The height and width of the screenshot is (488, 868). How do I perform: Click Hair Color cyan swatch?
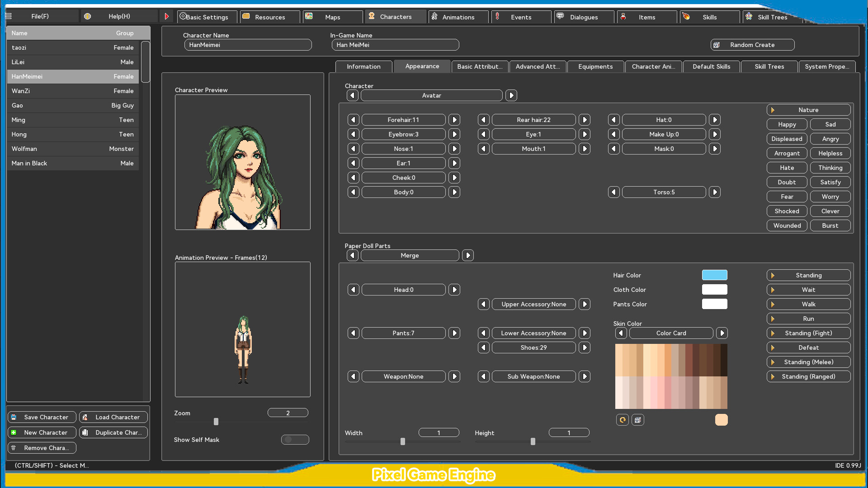click(x=715, y=275)
